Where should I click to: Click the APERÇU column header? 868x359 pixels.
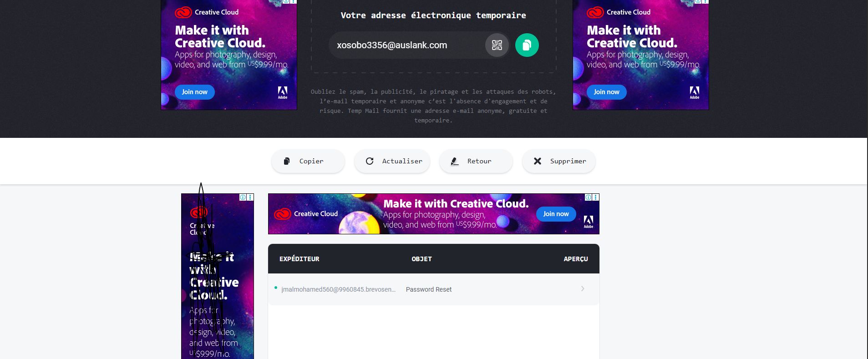coord(576,259)
